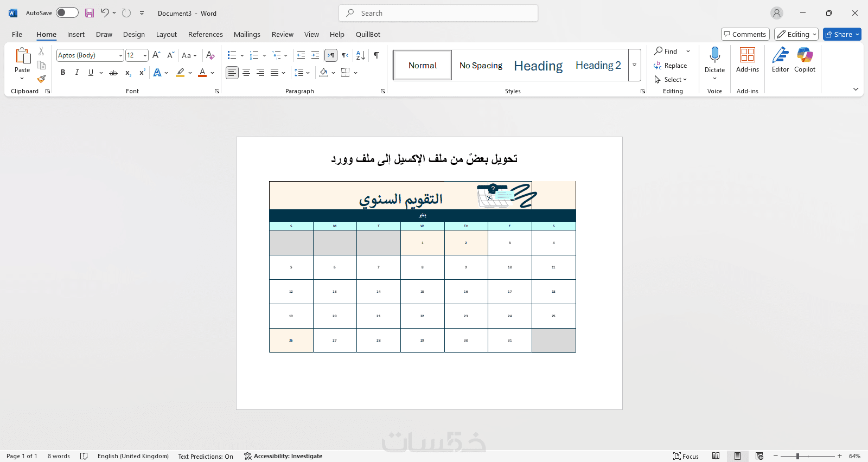The height and width of the screenshot is (462, 868).
Task: Click the font color red swatch button
Action: pos(202,73)
